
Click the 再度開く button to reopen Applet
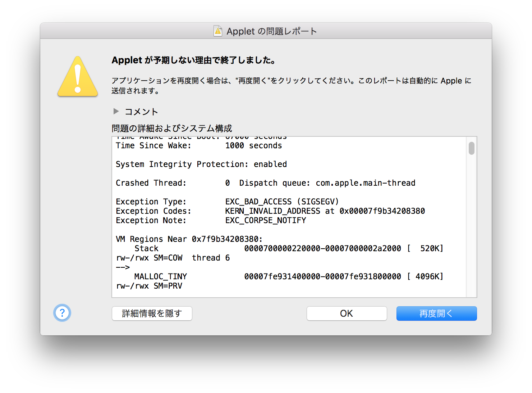click(436, 313)
